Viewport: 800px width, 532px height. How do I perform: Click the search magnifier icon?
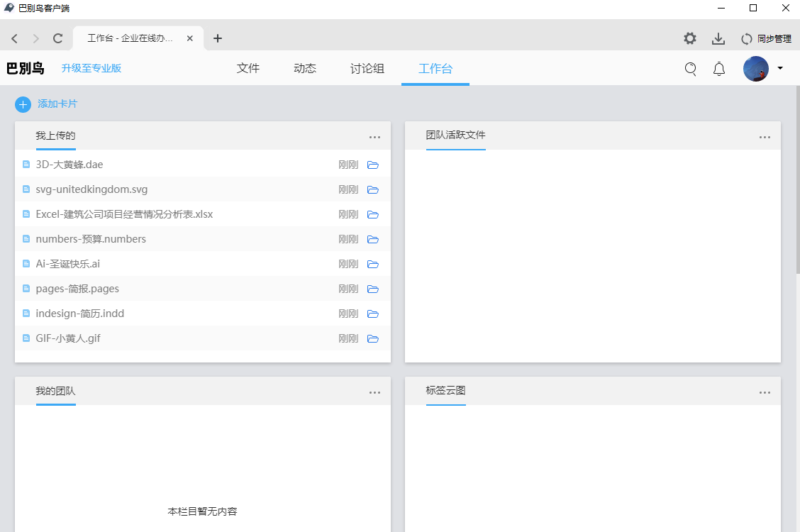click(x=690, y=69)
